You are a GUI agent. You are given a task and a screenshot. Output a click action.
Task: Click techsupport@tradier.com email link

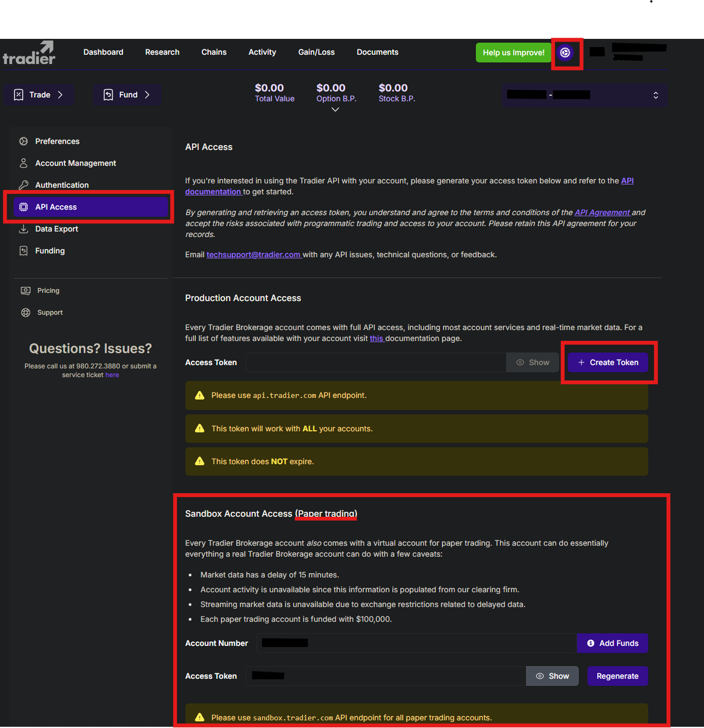pos(253,255)
